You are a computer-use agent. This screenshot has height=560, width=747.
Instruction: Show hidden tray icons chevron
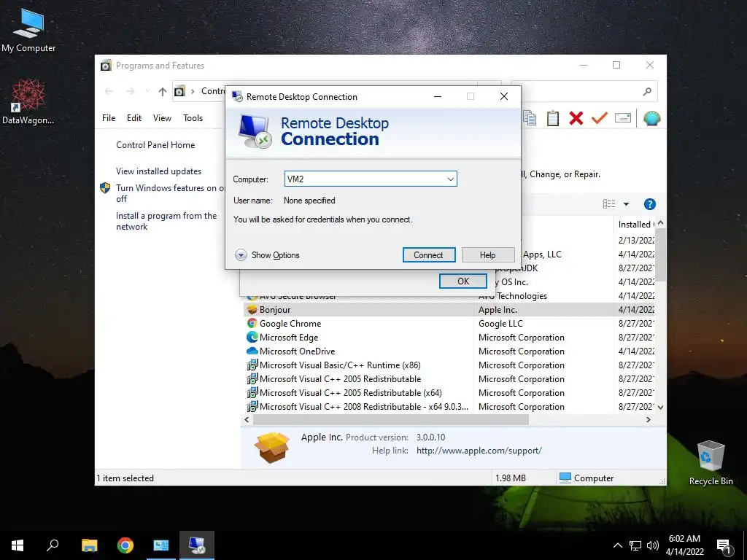(617, 545)
